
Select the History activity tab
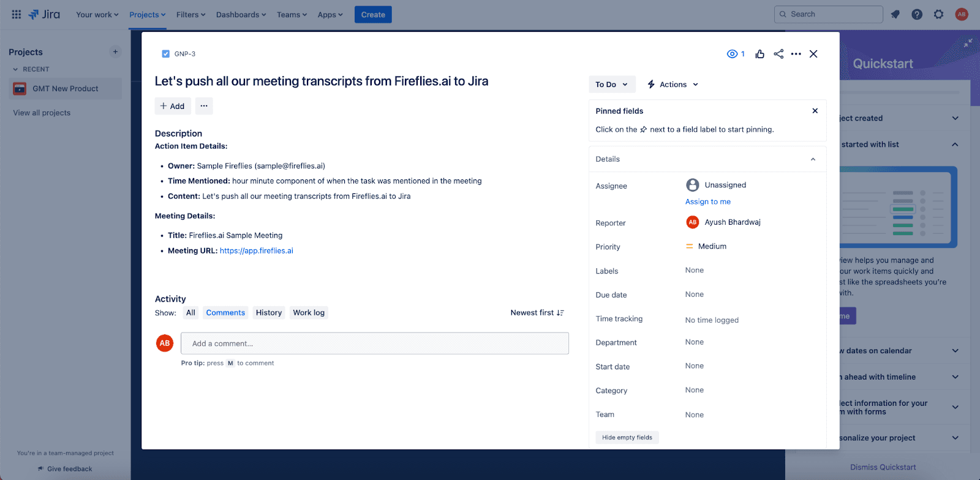(269, 312)
